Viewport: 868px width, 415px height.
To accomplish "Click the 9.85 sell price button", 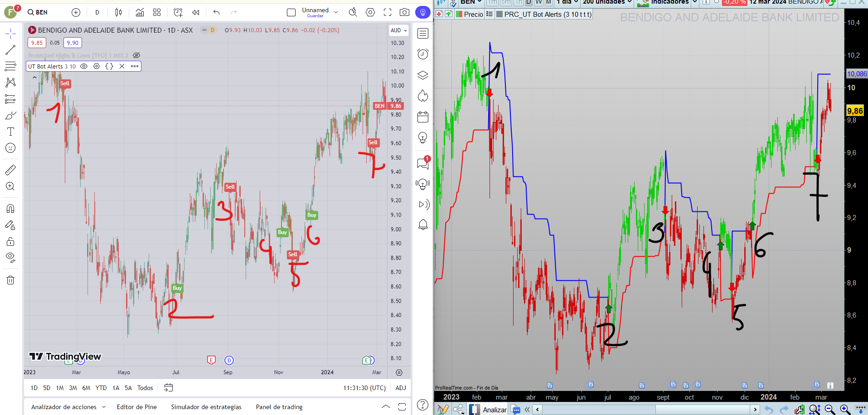I will tap(37, 43).
